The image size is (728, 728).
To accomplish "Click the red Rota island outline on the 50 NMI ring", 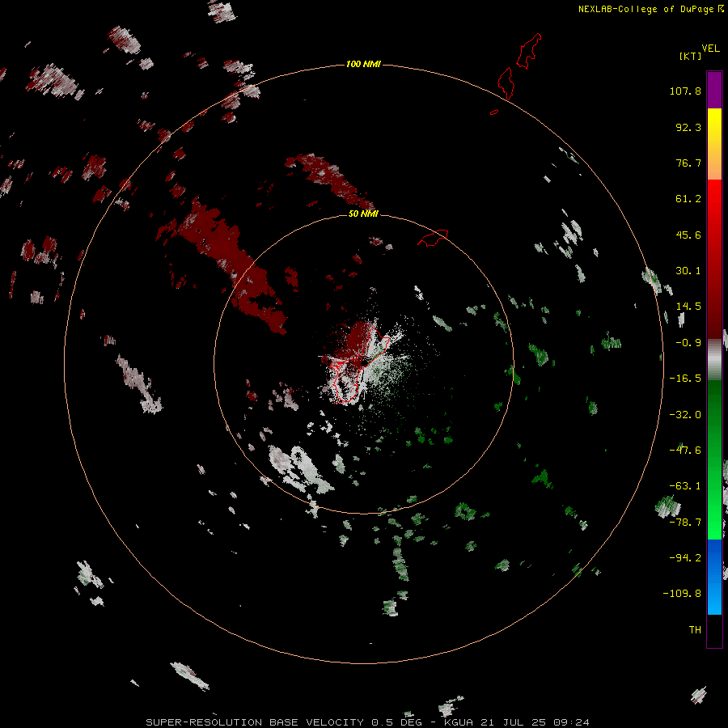I will 433,238.
